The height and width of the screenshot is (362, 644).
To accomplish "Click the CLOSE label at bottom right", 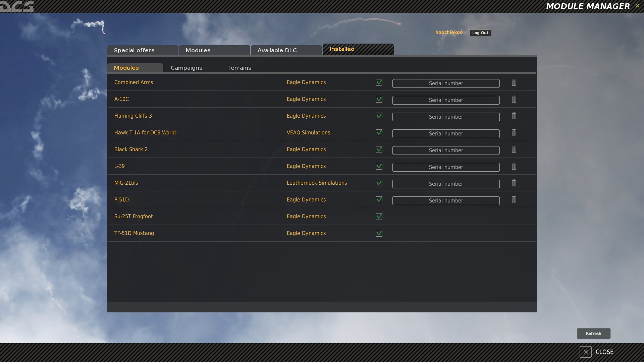I will pos(604,352).
